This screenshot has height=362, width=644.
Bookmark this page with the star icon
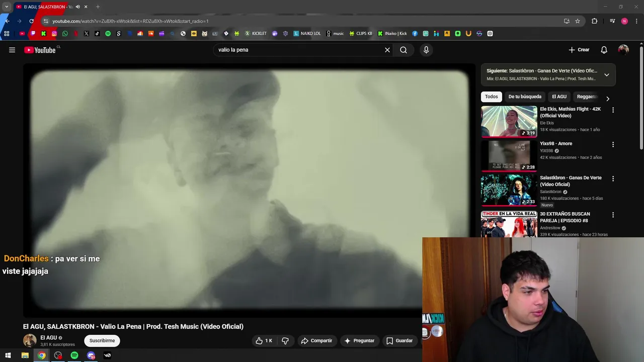[578, 21]
